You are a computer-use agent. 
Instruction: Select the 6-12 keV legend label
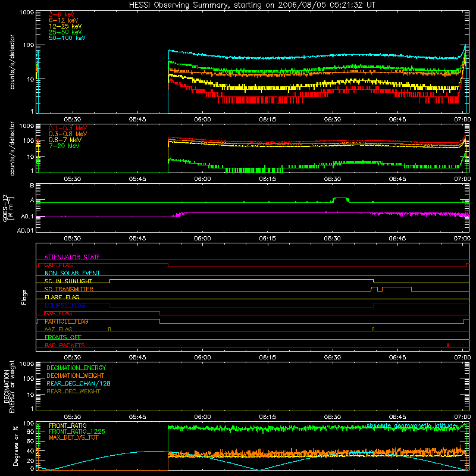(x=64, y=20)
